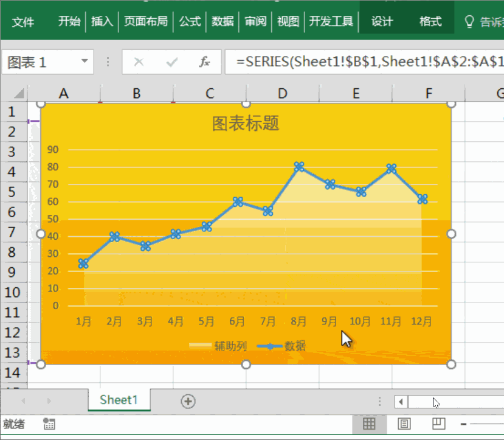The image size is (504, 440).
Task: Expand the Name Box dropdown arrow
Action: pos(85,61)
